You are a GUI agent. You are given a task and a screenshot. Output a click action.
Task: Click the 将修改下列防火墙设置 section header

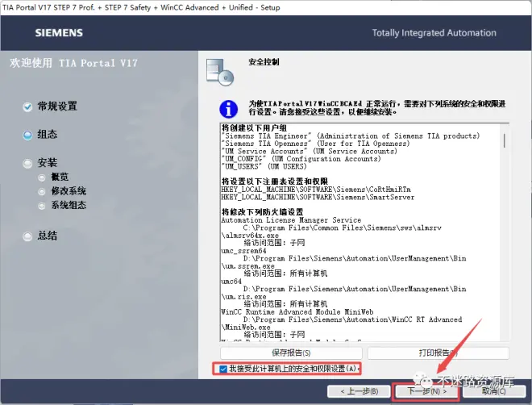pyautogui.click(x=262, y=212)
